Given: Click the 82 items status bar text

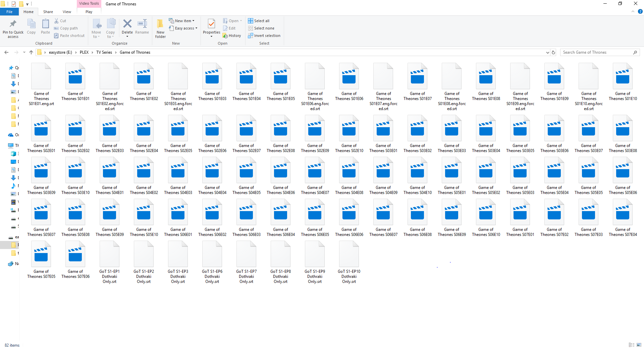Looking at the screenshot, I should coord(12,345).
